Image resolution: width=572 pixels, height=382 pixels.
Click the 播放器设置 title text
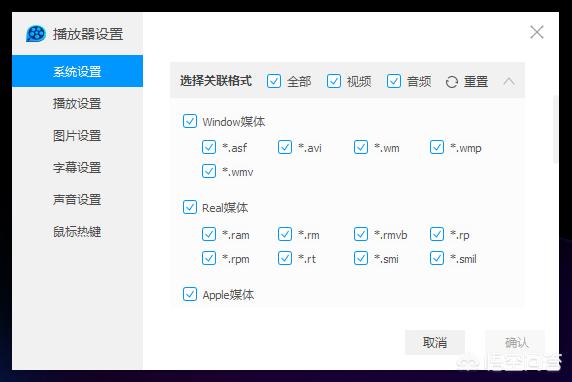pos(88,34)
